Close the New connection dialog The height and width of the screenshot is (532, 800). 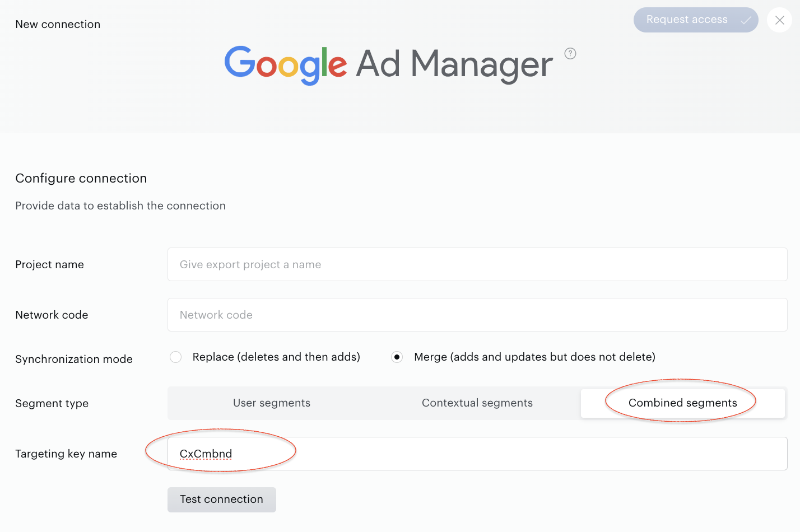point(779,20)
